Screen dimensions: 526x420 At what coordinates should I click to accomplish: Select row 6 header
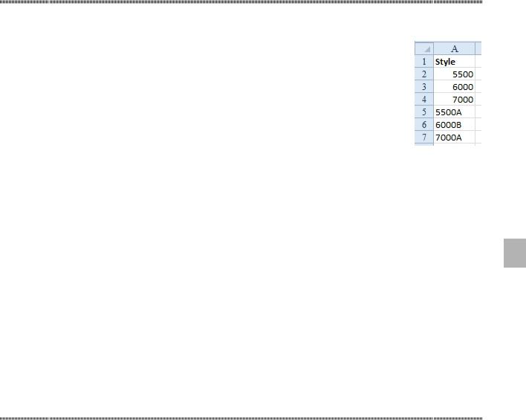pyautogui.click(x=424, y=125)
